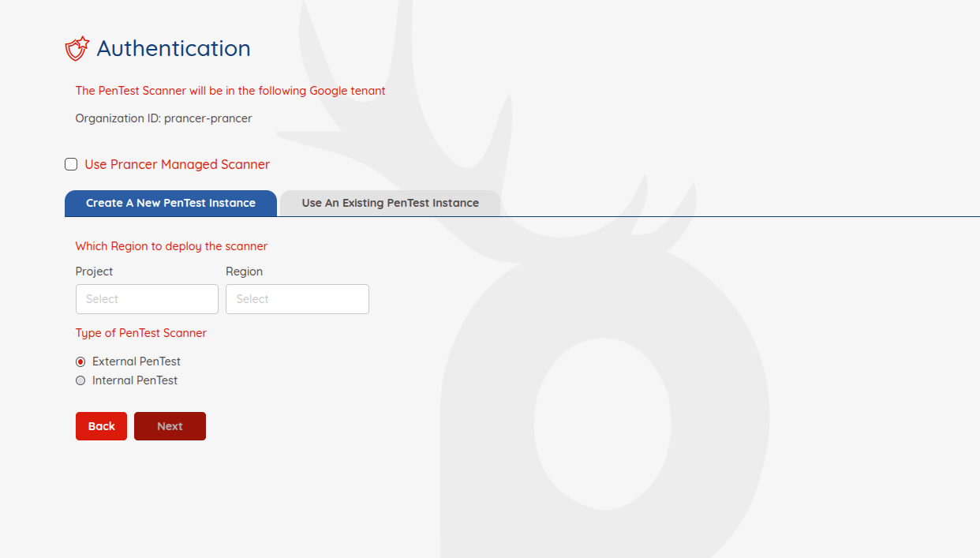The image size is (980, 558).
Task: Open the Region select dropdown
Action: 297,299
